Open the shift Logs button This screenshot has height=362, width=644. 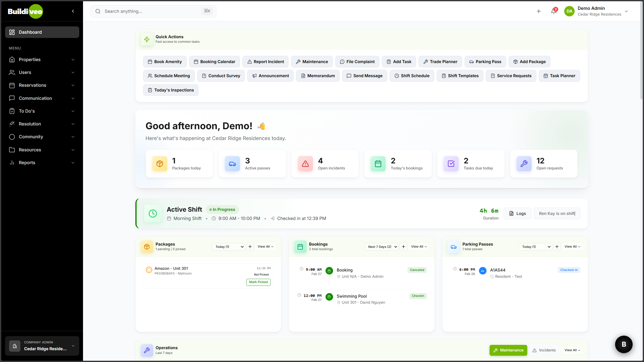click(x=517, y=213)
